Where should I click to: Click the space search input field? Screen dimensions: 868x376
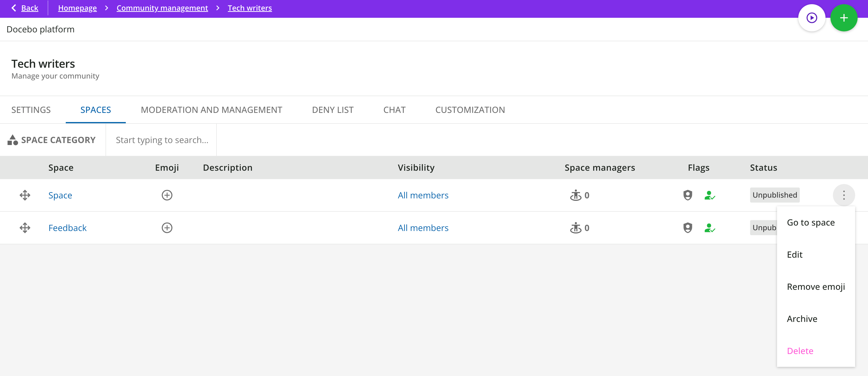tap(162, 140)
